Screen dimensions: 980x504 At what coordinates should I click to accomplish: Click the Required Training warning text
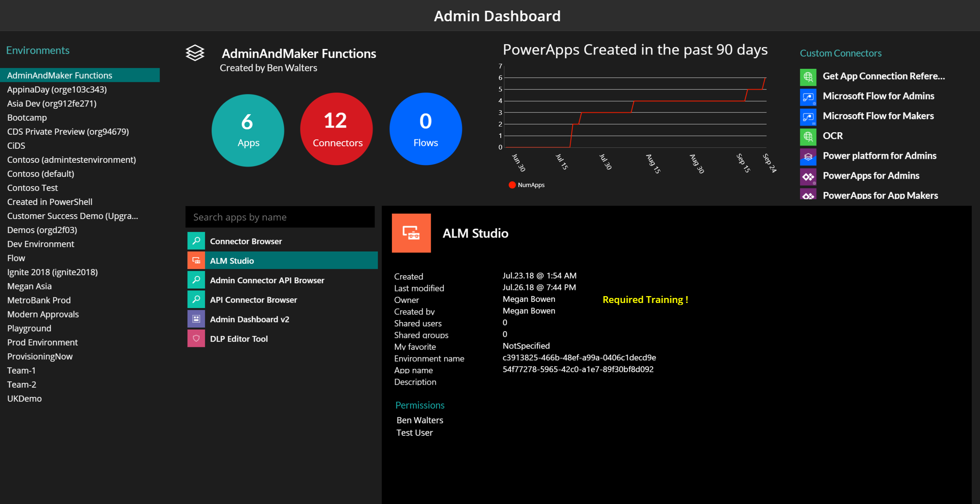pos(646,300)
